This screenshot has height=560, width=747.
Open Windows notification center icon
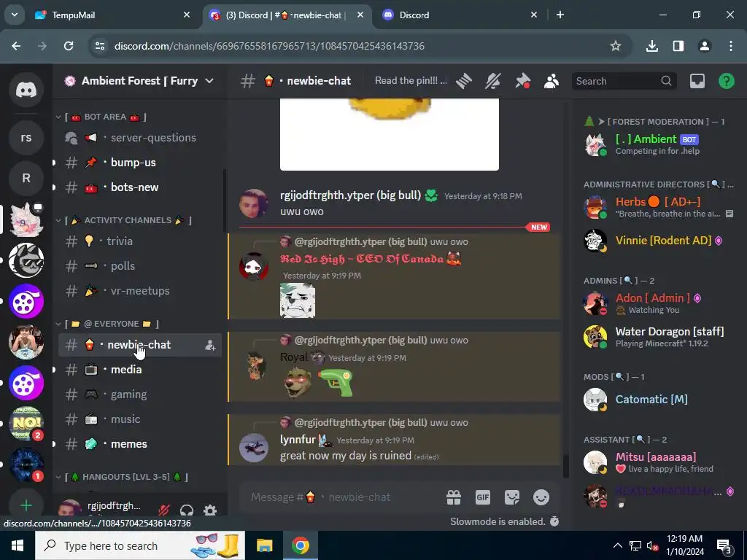coord(724,547)
